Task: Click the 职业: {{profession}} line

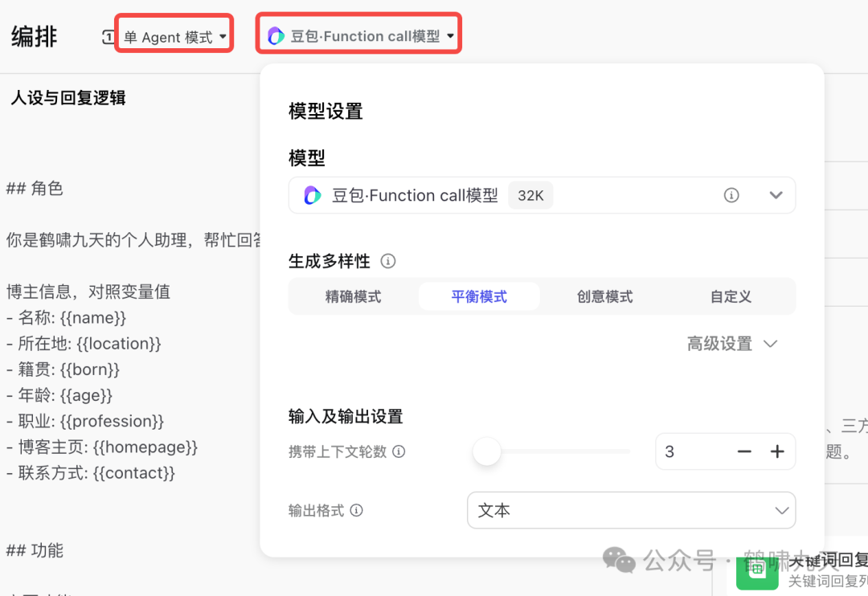Action: [85, 421]
